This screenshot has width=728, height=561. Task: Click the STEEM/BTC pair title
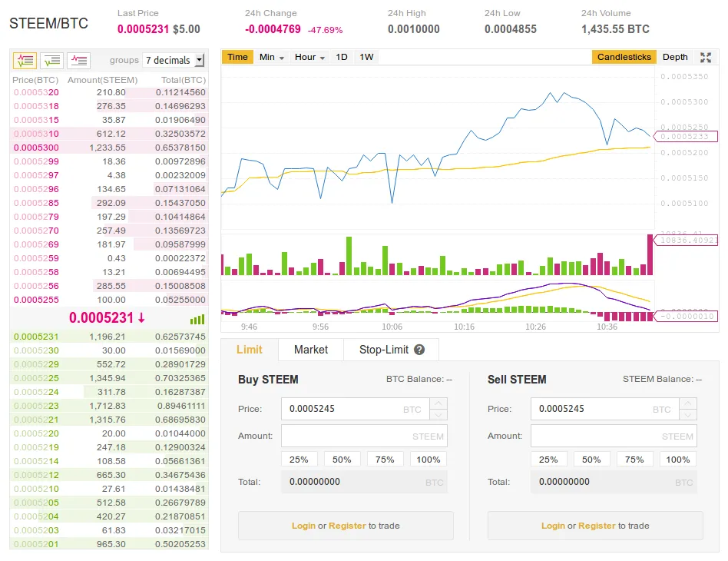pos(48,24)
